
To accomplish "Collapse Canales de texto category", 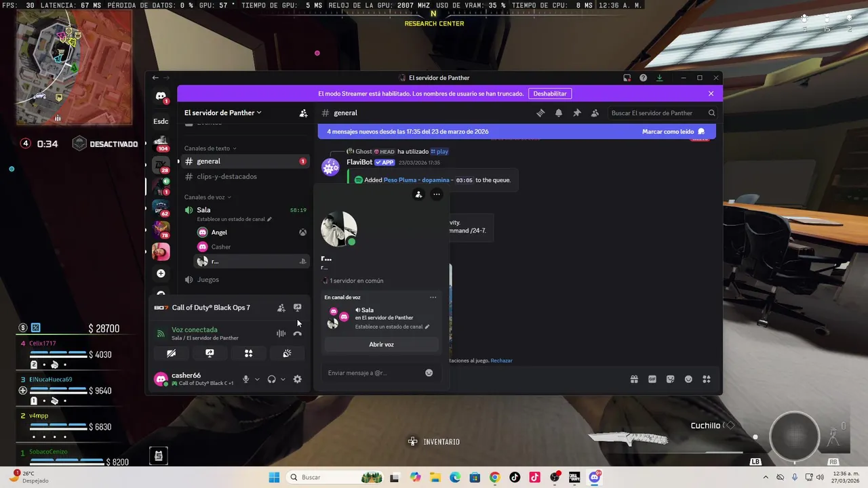I will tap(211, 148).
